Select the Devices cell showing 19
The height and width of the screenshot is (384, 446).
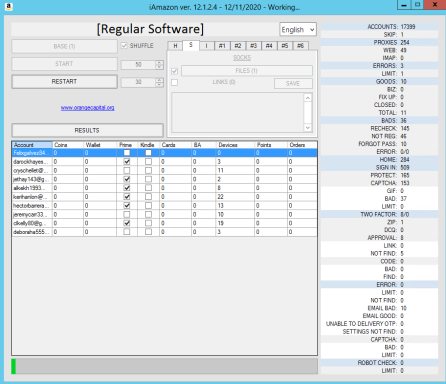click(235, 223)
